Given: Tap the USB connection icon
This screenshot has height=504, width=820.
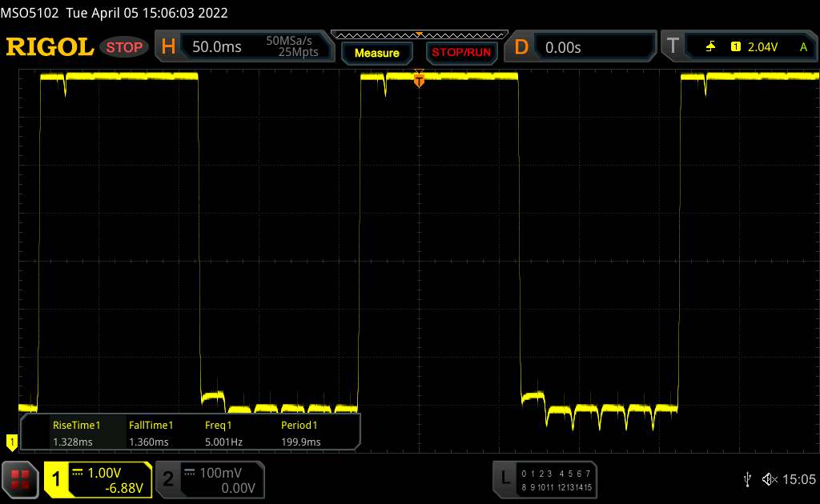Looking at the screenshot, I should tap(747, 479).
